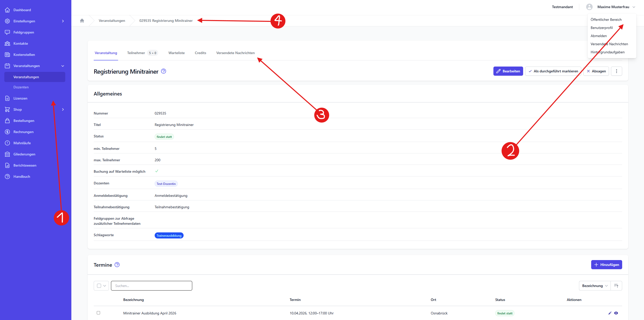The height and width of the screenshot is (320, 644).
Task: Click help icon beside Termine heading
Action: click(117, 265)
